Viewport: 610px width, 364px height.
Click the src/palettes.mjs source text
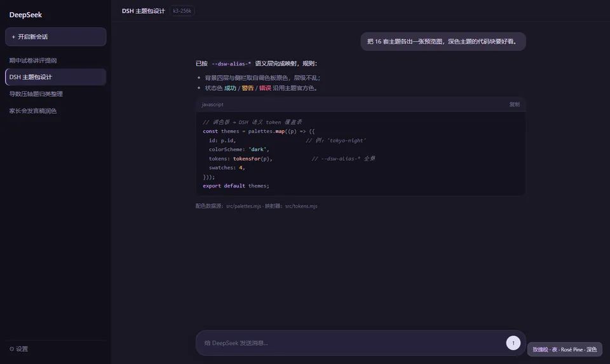(243, 206)
